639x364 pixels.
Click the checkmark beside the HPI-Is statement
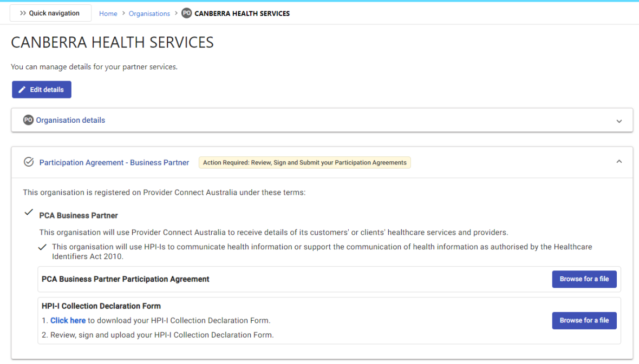coord(42,247)
